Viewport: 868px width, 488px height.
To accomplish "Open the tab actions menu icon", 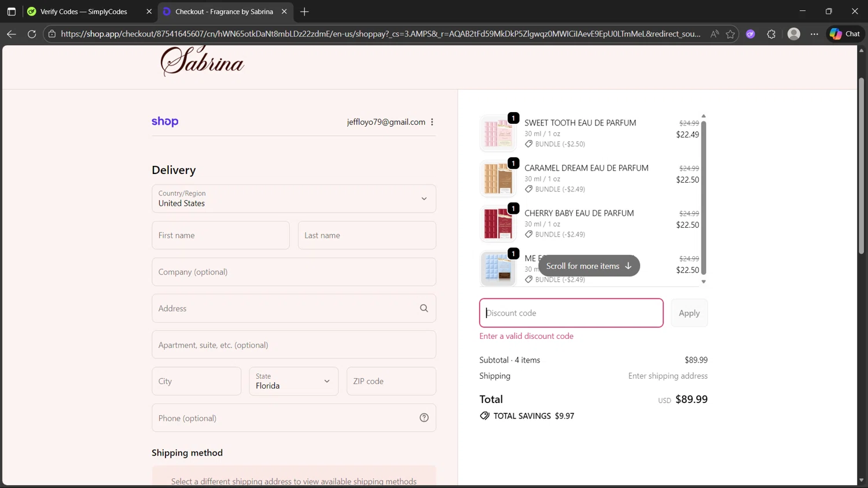I will (11, 12).
